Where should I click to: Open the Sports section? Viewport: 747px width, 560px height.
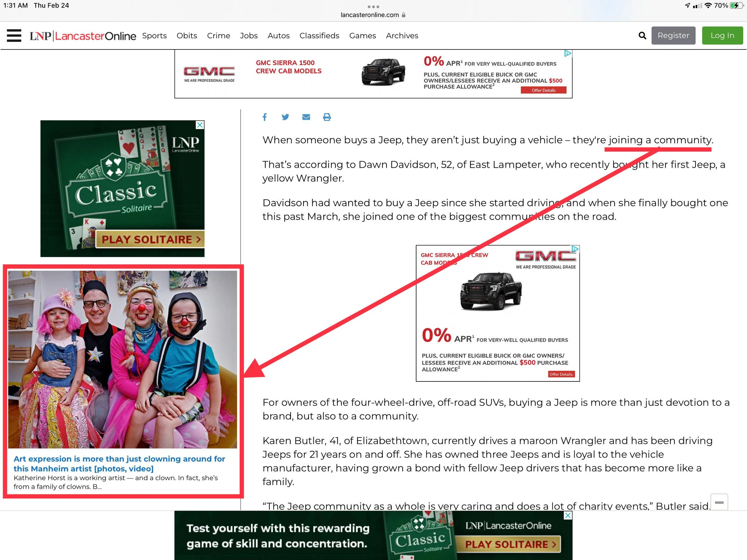point(154,35)
